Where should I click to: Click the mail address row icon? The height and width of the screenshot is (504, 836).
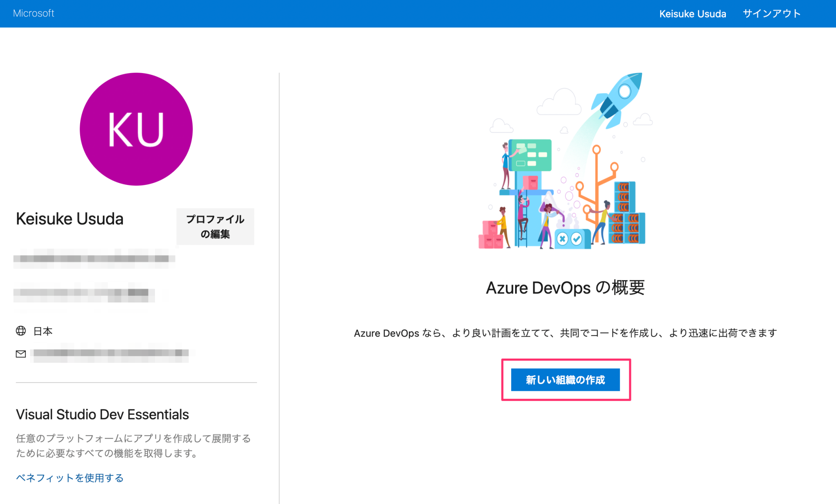pos(20,354)
